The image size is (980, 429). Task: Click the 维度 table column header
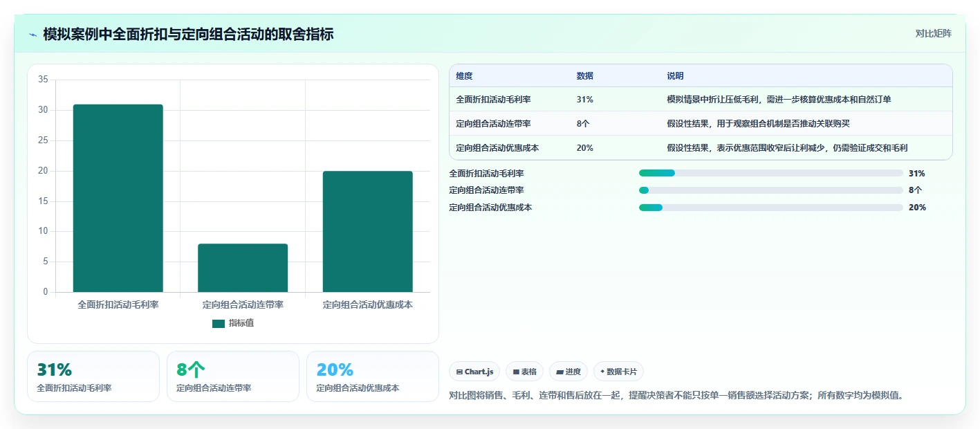(464, 76)
